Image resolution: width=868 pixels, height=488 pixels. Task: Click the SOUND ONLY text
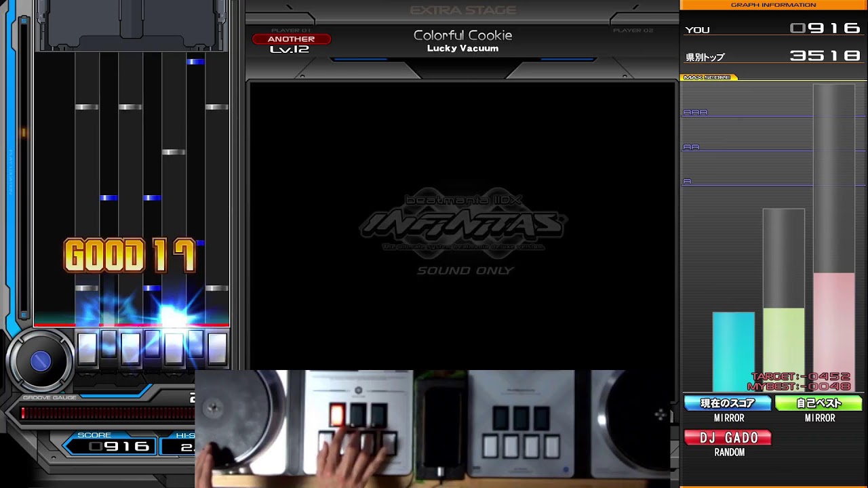(x=465, y=270)
